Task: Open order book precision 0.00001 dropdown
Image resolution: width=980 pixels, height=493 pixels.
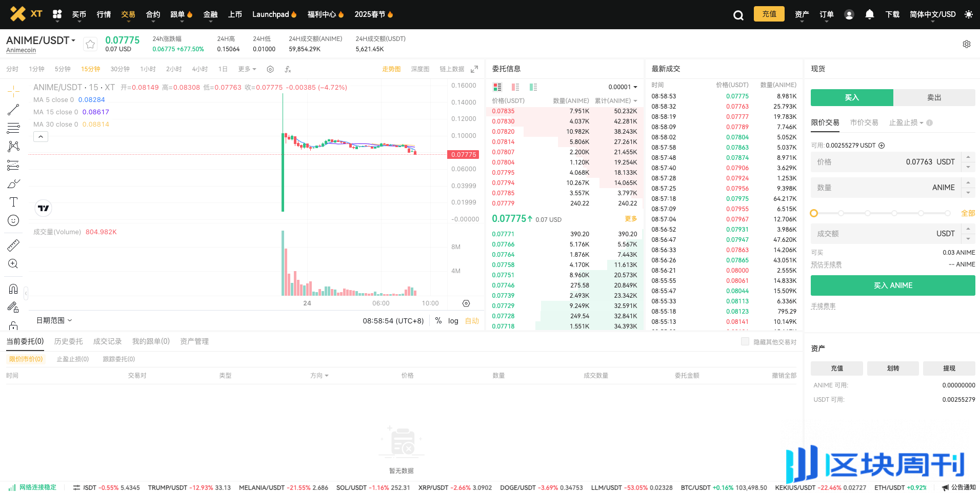Action: click(623, 87)
